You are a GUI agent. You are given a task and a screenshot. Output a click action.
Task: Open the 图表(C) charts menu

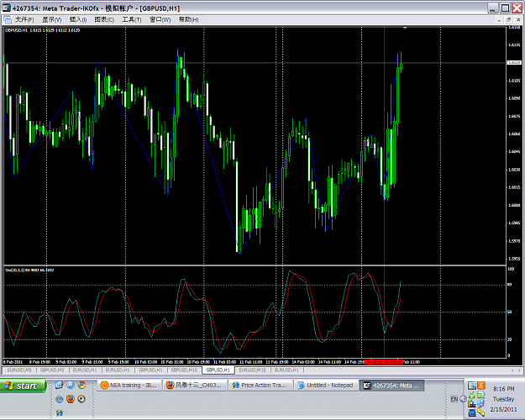pyautogui.click(x=104, y=20)
